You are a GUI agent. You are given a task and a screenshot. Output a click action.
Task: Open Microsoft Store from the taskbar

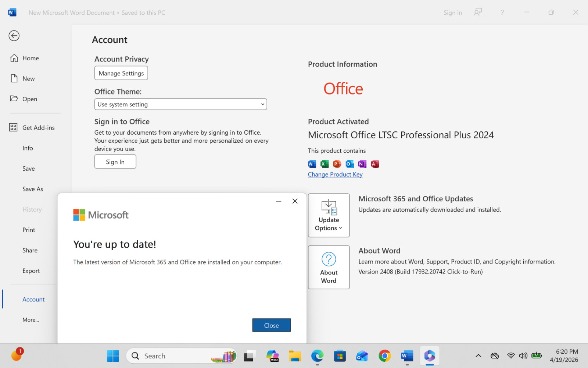340,356
